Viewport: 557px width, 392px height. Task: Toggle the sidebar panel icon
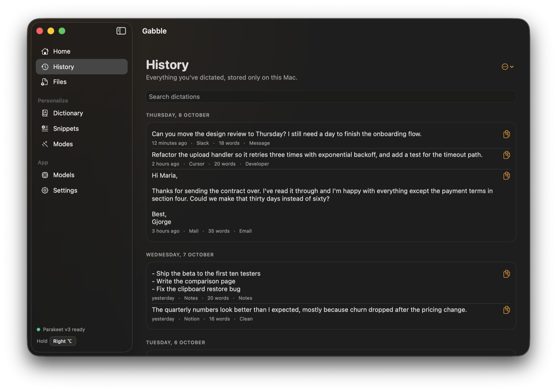tap(121, 31)
